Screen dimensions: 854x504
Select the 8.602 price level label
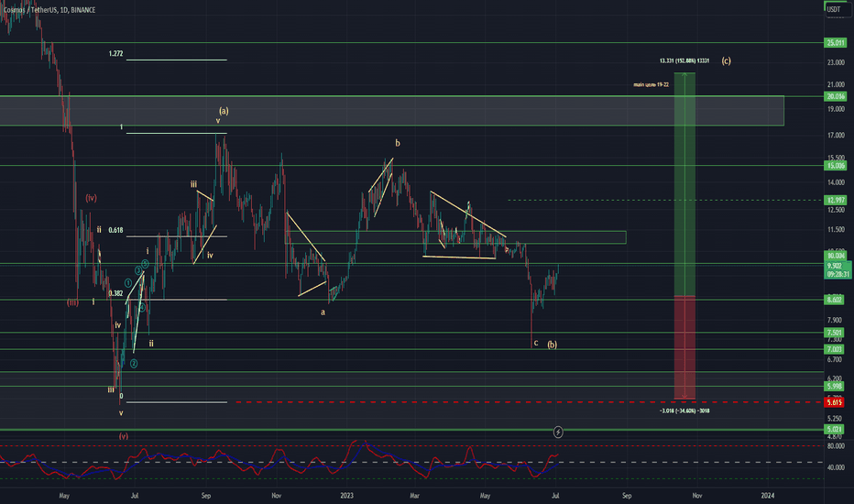[835, 300]
